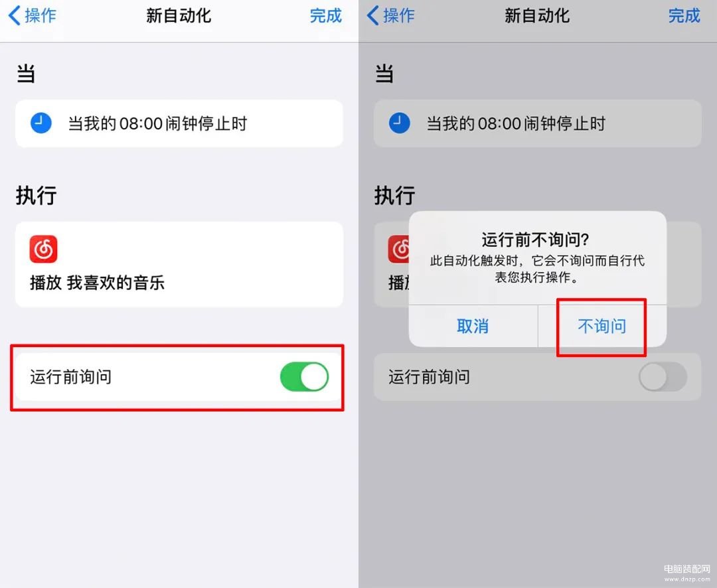717x588 pixels.
Task: Tap the partially hidden NetEase Music icon
Action: (x=398, y=249)
